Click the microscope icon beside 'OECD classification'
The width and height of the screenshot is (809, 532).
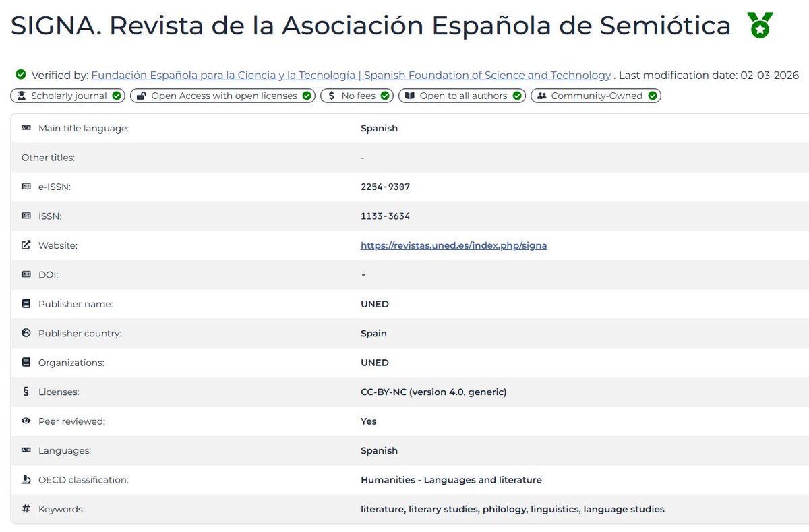pyautogui.click(x=26, y=480)
